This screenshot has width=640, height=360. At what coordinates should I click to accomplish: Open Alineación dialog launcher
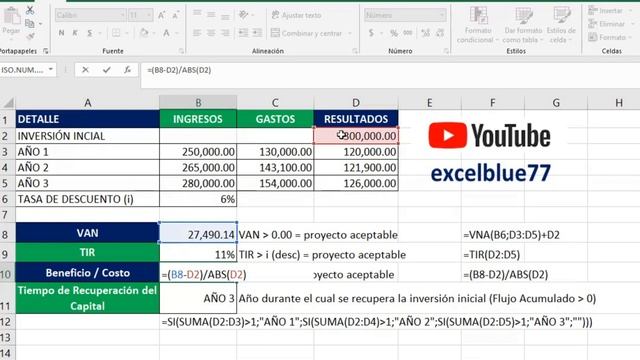(x=355, y=51)
